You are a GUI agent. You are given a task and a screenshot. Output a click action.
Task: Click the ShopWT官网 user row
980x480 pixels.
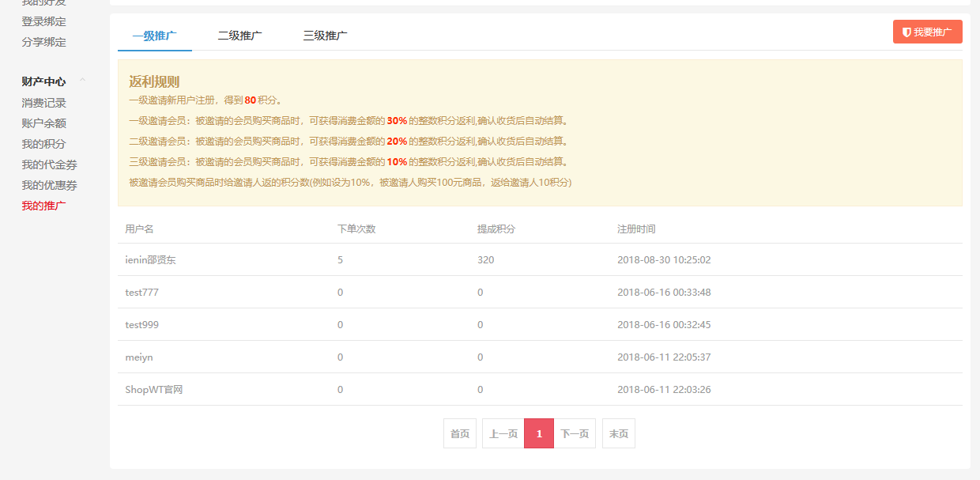pyautogui.click(x=154, y=389)
